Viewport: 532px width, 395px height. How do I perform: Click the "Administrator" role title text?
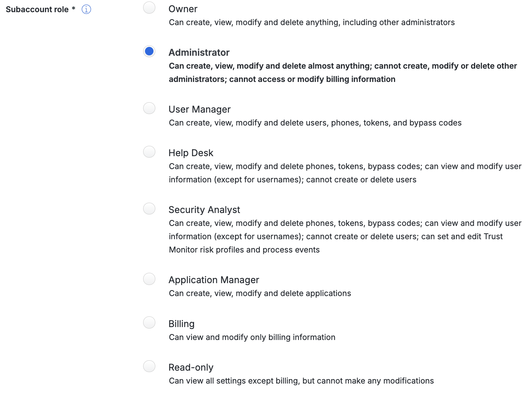(199, 52)
